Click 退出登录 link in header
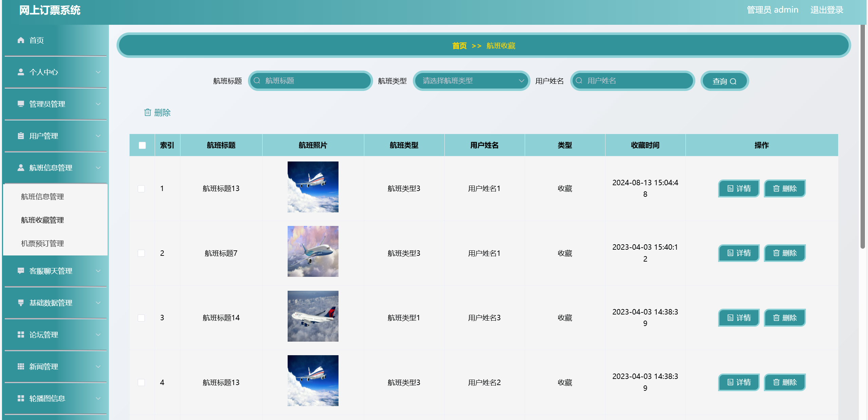 [x=827, y=10]
